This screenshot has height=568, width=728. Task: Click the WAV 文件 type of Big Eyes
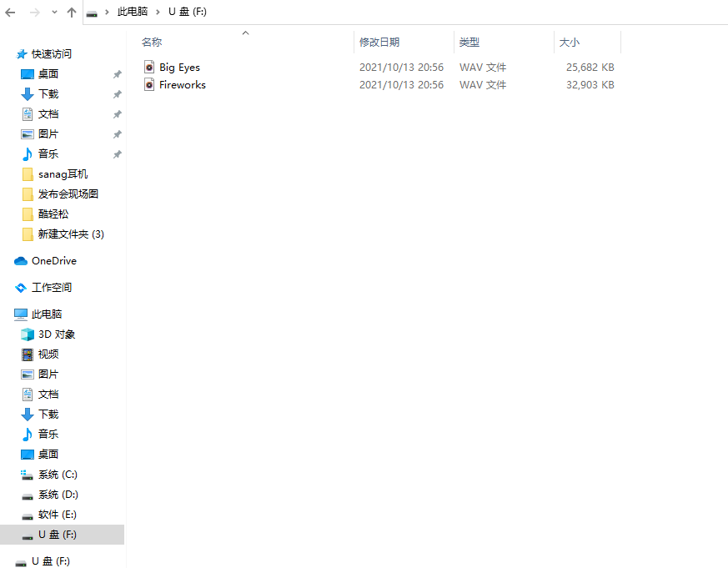(483, 68)
